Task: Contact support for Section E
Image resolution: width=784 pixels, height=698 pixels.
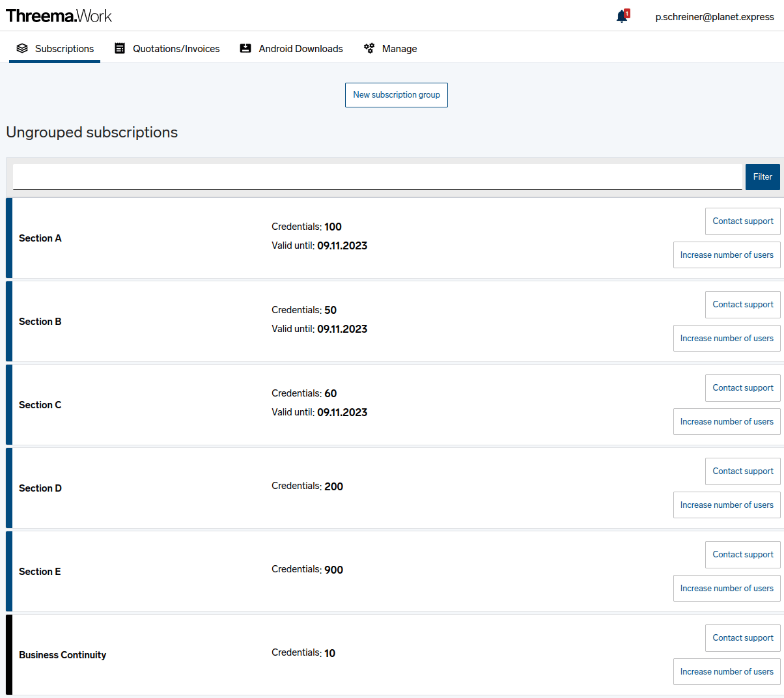Action: click(x=743, y=555)
